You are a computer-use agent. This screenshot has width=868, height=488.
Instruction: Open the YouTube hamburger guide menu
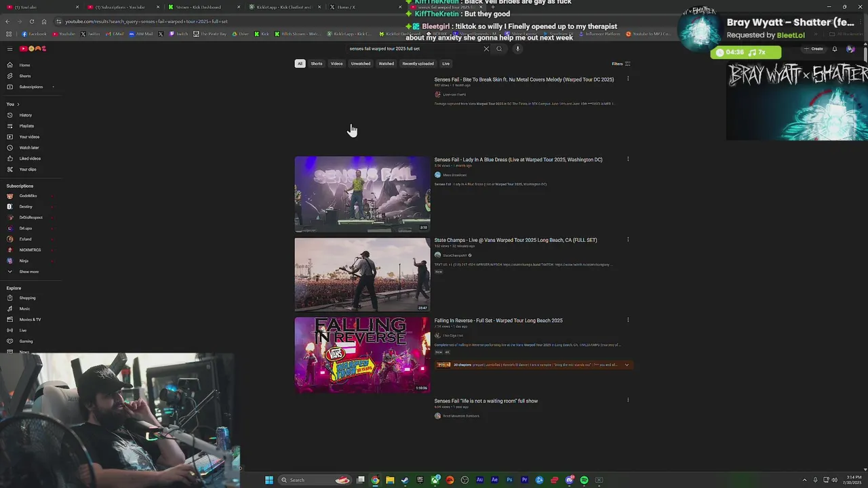click(x=9, y=49)
